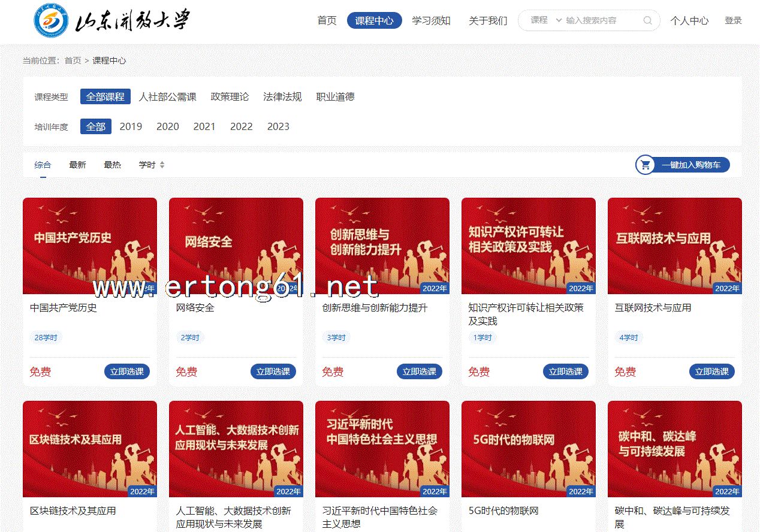This screenshot has height=532, width=760.
Task: Toggle the 学时 sort arrows
Action: (x=162, y=165)
